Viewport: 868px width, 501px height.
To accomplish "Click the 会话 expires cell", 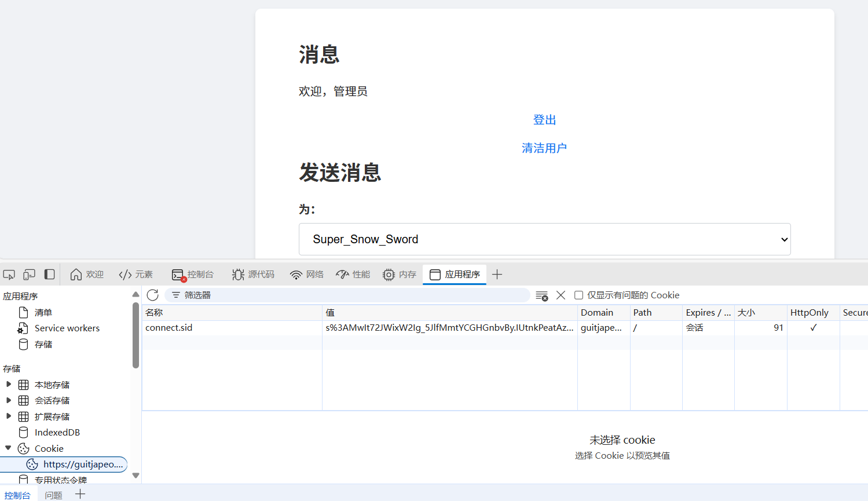I will [708, 328].
